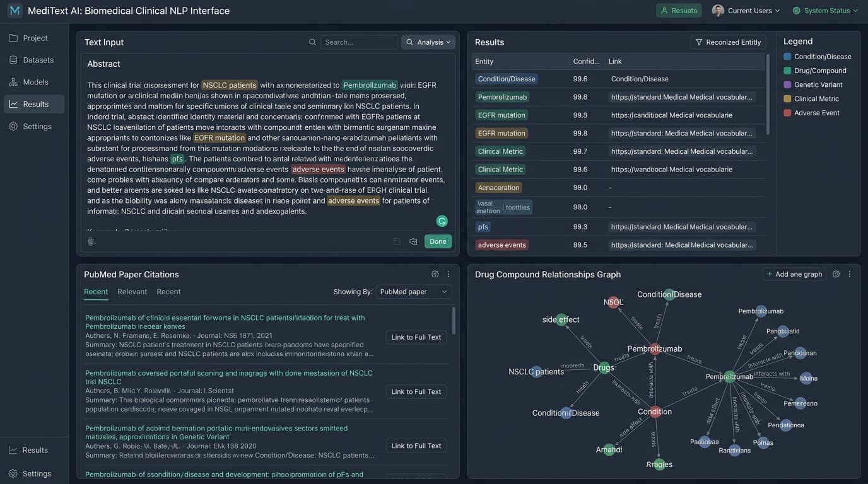Sort by the Entity column header
This screenshot has width=868, height=484.
click(x=484, y=61)
